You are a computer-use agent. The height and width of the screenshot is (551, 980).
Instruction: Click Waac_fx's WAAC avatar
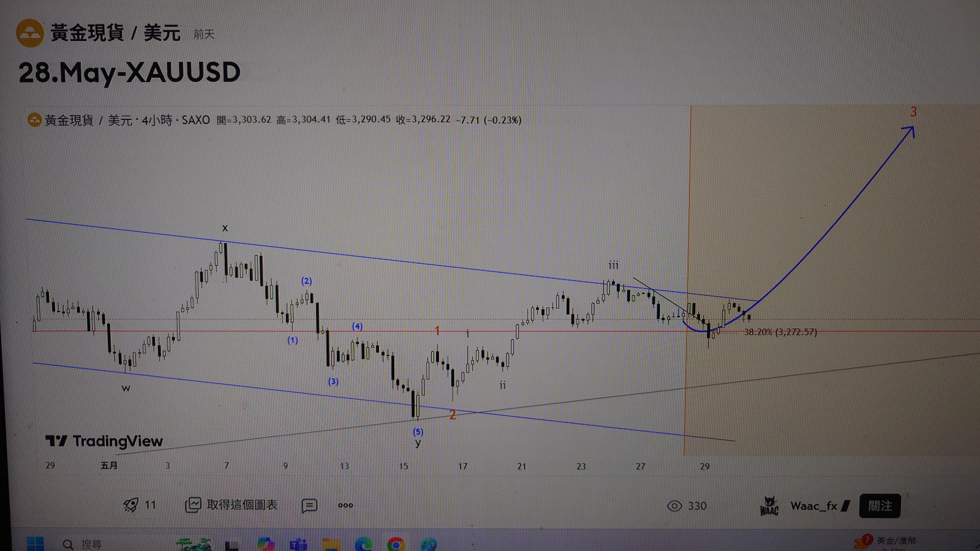[769, 506]
